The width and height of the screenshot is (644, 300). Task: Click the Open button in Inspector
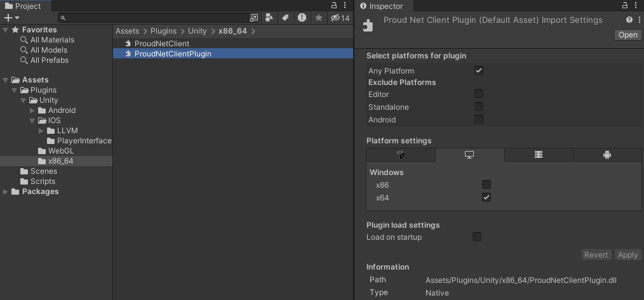point(627,35)
